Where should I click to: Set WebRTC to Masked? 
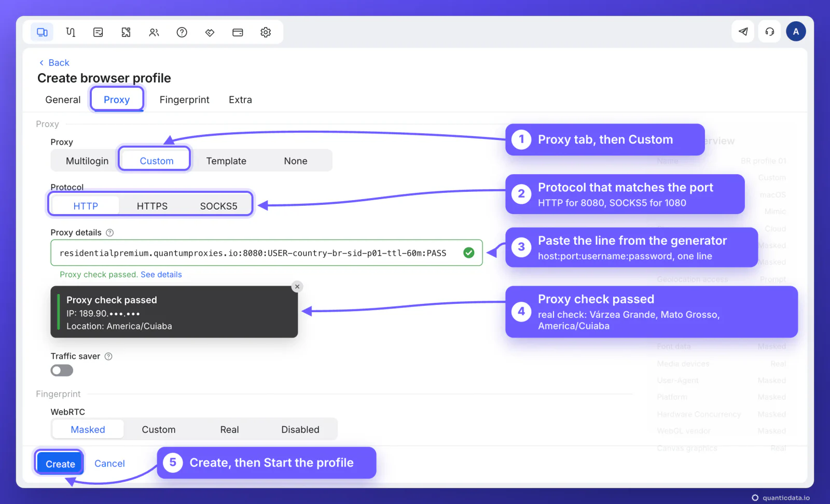click(88, 429)
